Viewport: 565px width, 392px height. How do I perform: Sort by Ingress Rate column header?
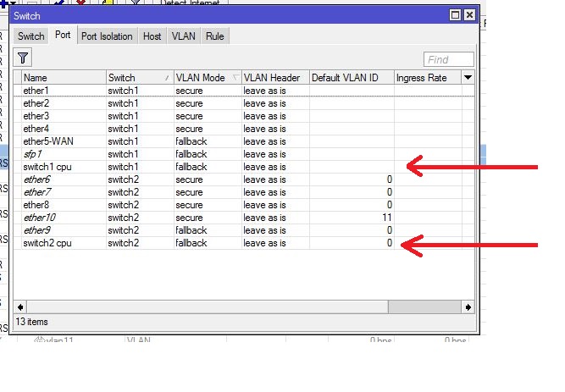pos(428,77)
